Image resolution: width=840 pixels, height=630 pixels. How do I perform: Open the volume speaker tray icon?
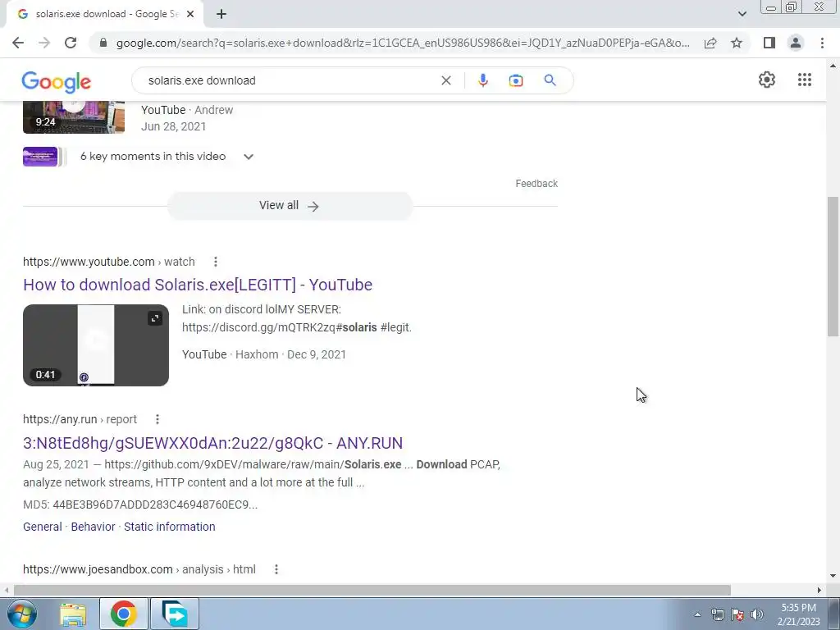click(x=757, y=614)
